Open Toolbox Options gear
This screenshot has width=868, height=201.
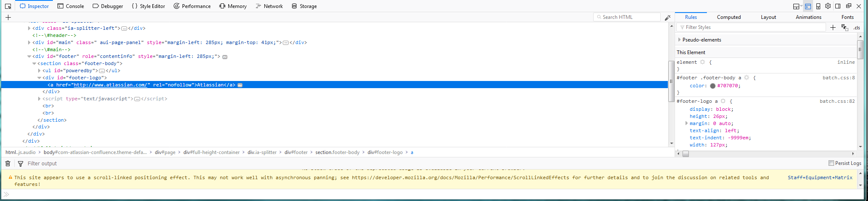pyautogui.click(x=828, y=6)
